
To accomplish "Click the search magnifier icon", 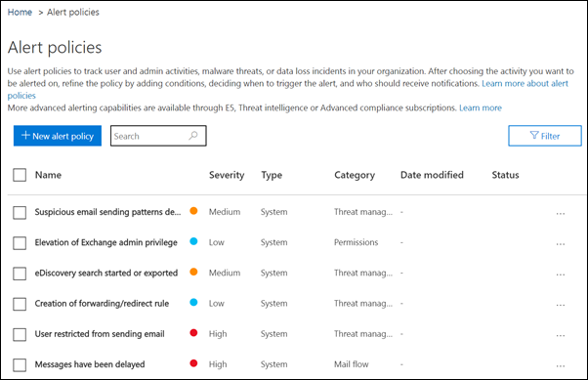I will pos(193,136).
